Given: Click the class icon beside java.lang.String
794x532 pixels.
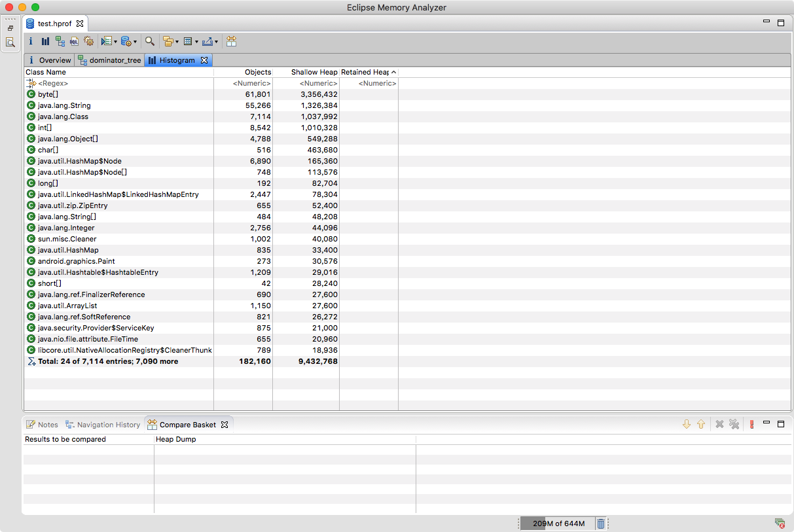Looking at the screenshot, I should [x=31, y=105].
